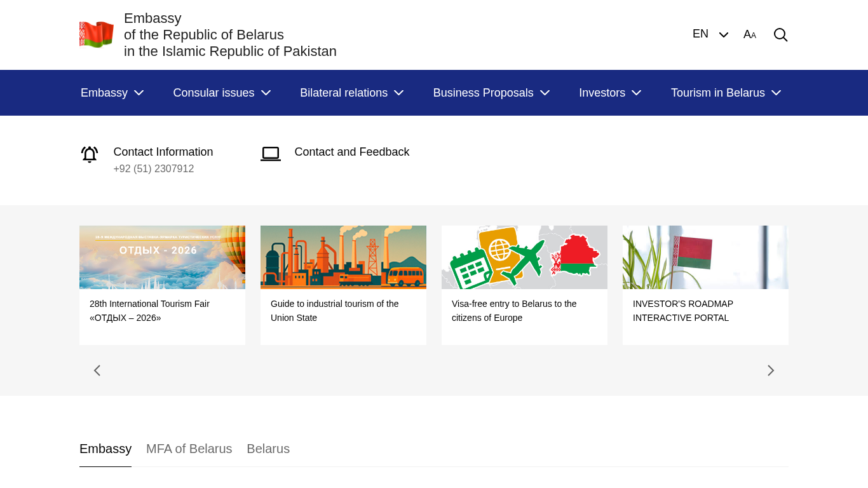868x488 pixels.
Task: Click the Belarus flag logo
Action: [x=97, y=34]
